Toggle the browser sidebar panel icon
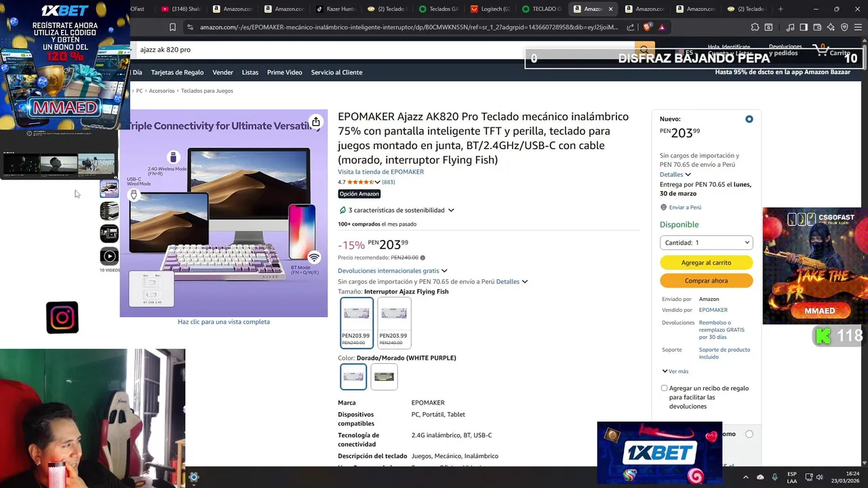Image resolution: width=868 pixels, height=488 pixels. [804, 27]
